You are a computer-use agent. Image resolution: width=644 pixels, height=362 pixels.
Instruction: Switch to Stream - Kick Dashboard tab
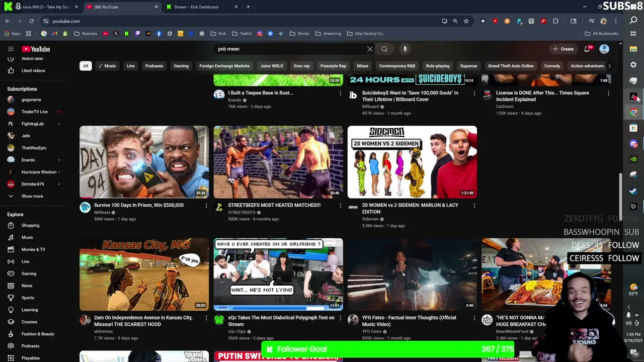click(x=196, y=7)
